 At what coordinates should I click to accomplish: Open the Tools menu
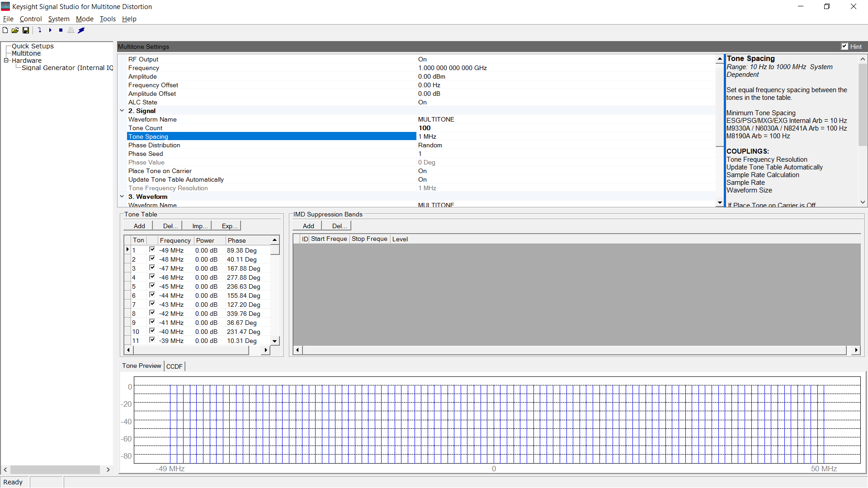coord(108,19)
